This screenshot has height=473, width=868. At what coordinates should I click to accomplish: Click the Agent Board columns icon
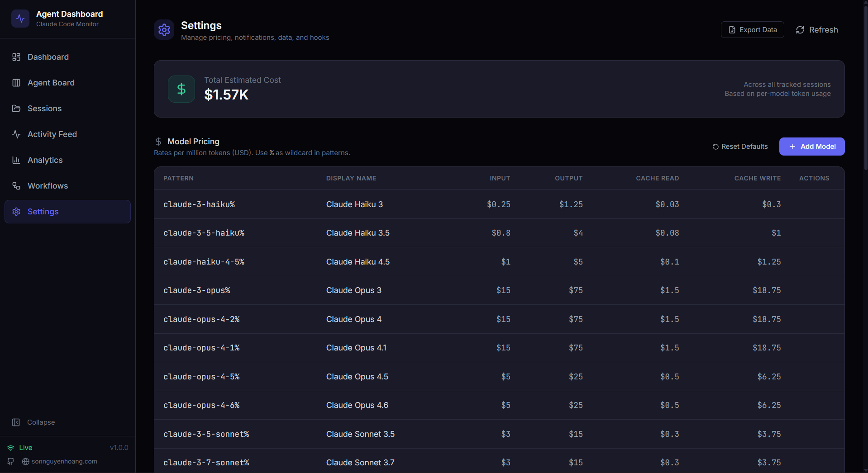16,83
